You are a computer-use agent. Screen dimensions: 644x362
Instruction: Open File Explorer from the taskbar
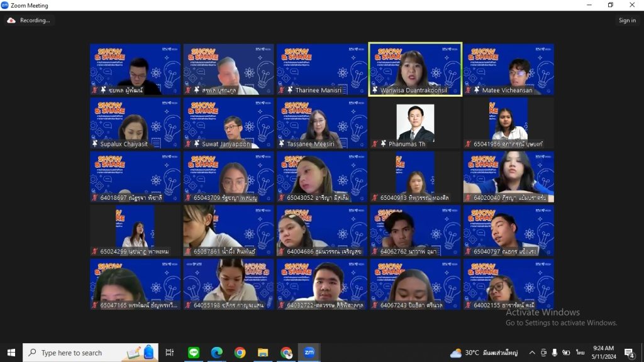click(x=263, y=353)
